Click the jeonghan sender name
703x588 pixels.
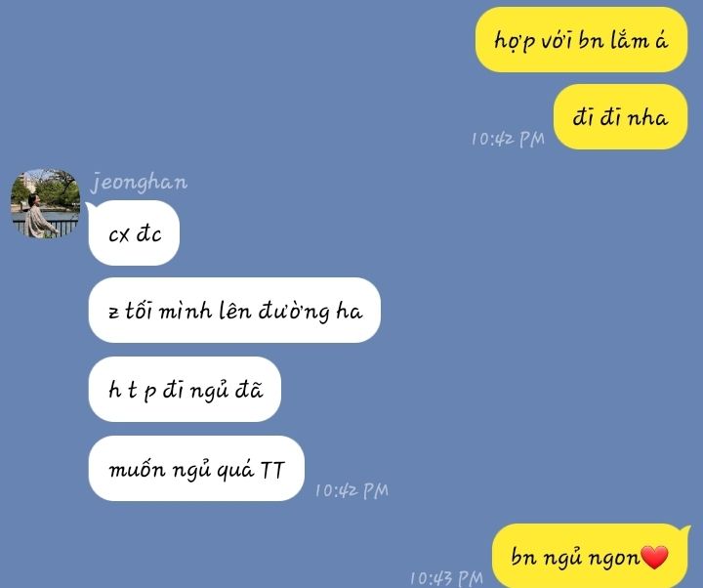139,183
